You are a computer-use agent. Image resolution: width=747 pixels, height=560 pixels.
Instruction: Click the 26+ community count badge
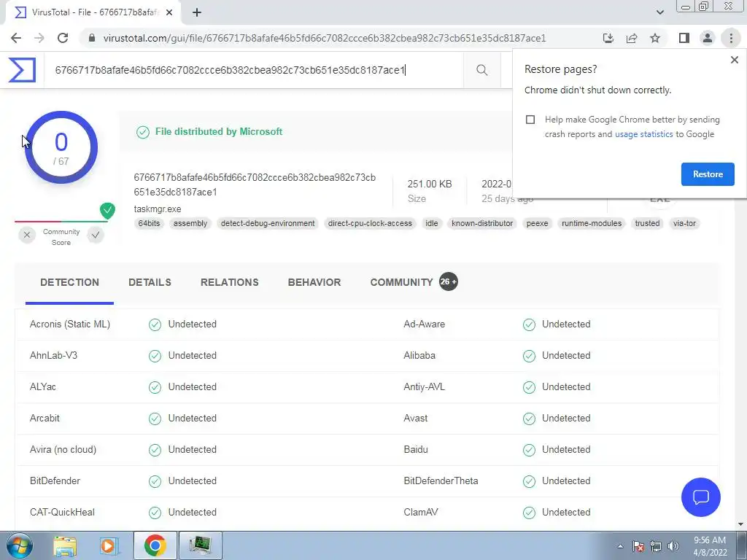(x=449, y=282)
